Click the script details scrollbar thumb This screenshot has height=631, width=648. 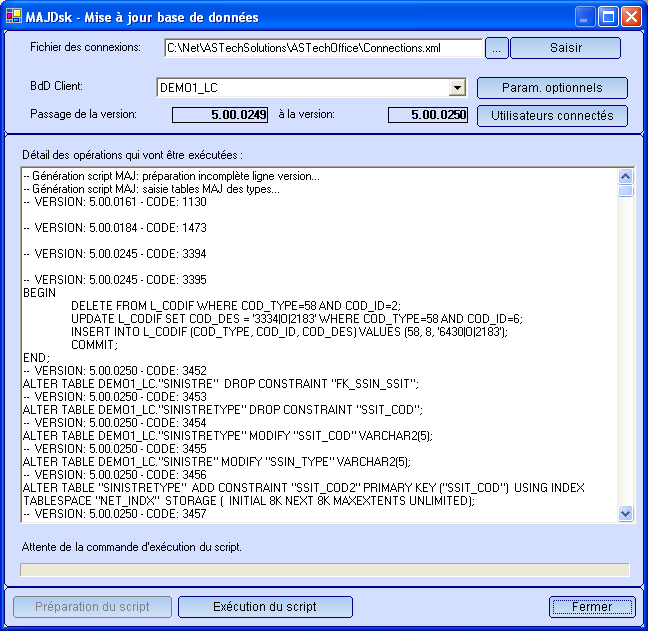pos(625,190)
